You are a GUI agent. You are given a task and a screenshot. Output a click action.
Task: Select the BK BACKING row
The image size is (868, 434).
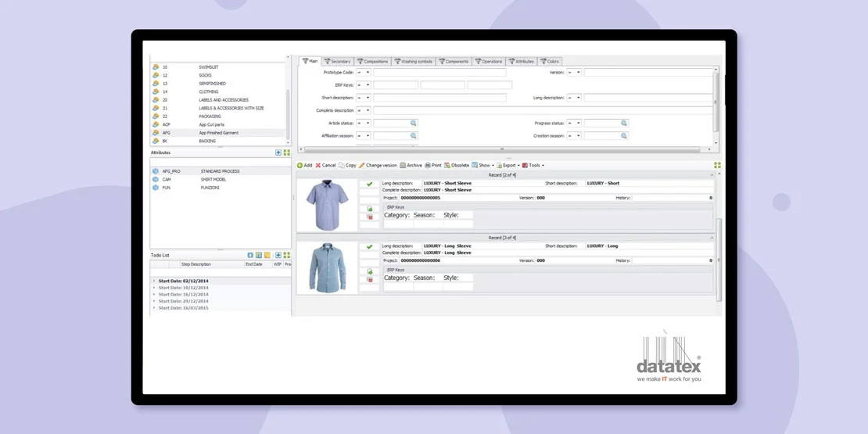click(x=218, y=142)
